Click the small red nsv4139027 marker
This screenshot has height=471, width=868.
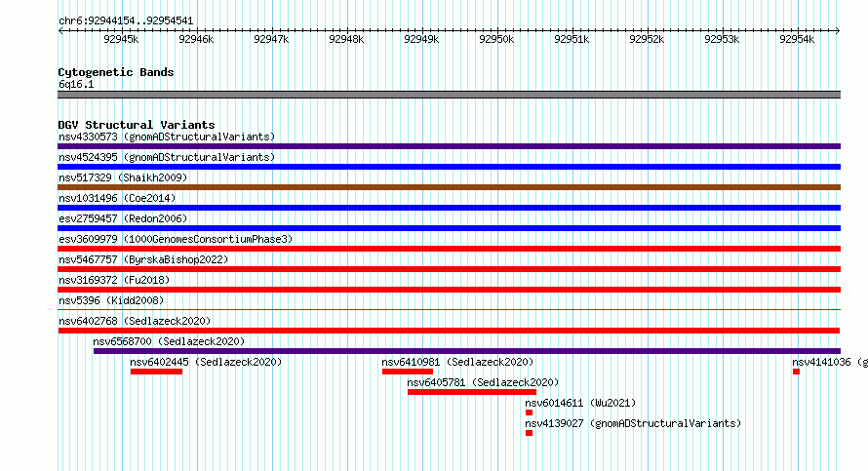click(530, 433)
